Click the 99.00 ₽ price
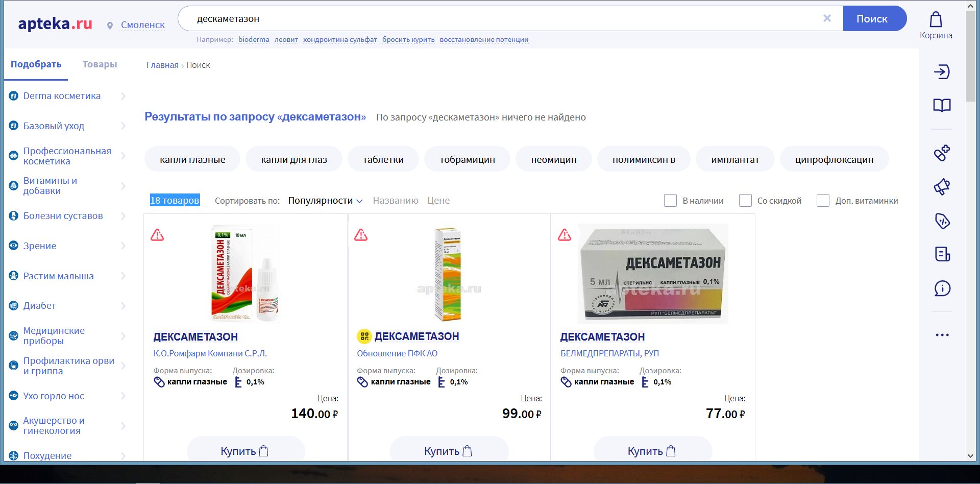The height and width of the screenshot is (484, 980). (x=522, y=414)
